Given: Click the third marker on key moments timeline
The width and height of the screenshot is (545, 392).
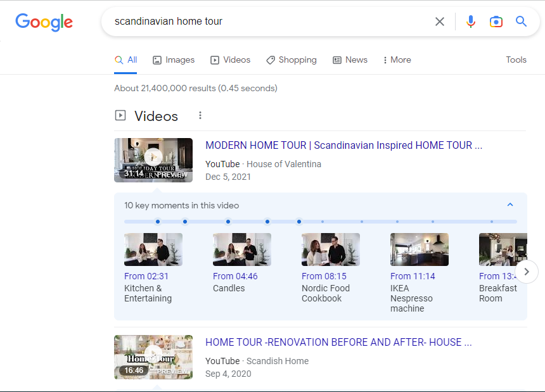Looking at the screenshot, I should [228, 222].
